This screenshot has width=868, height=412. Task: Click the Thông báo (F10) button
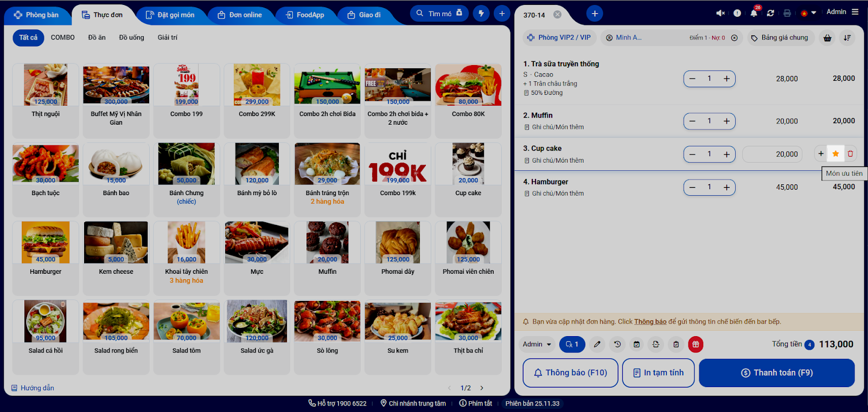click(x=570, y=373)
